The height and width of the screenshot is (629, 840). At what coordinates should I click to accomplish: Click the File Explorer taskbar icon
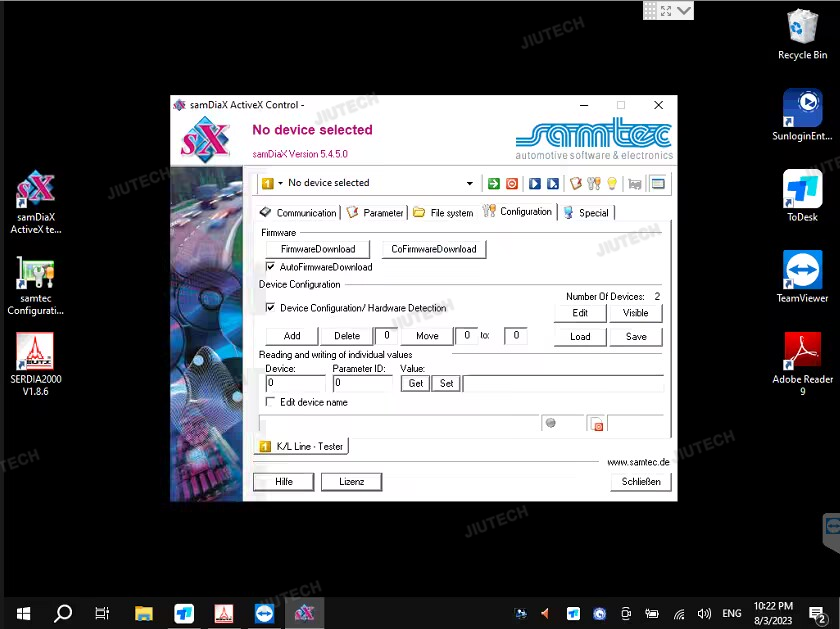click(x=144, y=613)
